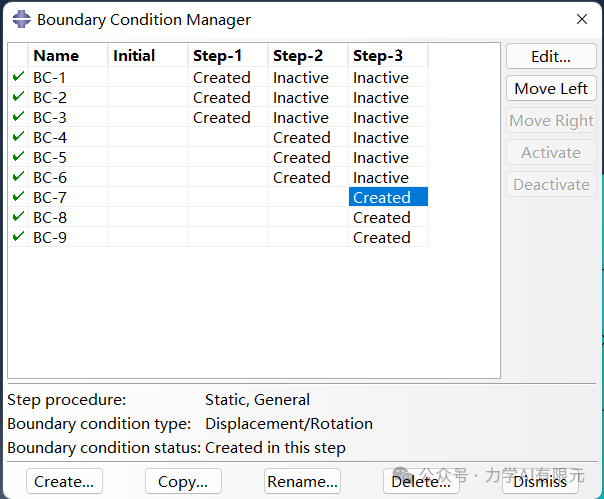Viewport: 604px width, 499px height.
Task: Close the dialog with the X button
Action: click(x=582, y=19)
